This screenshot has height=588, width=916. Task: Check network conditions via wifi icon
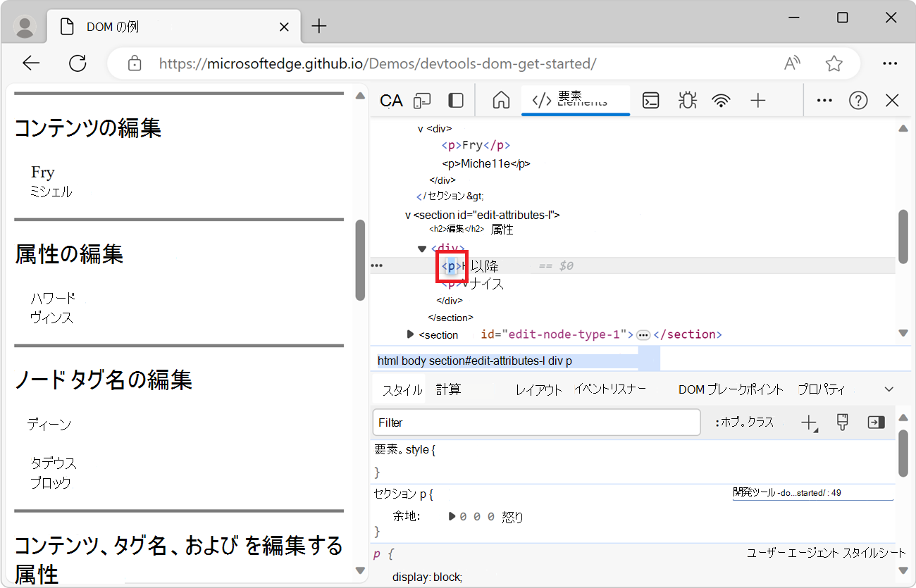(x=721, y=100)
